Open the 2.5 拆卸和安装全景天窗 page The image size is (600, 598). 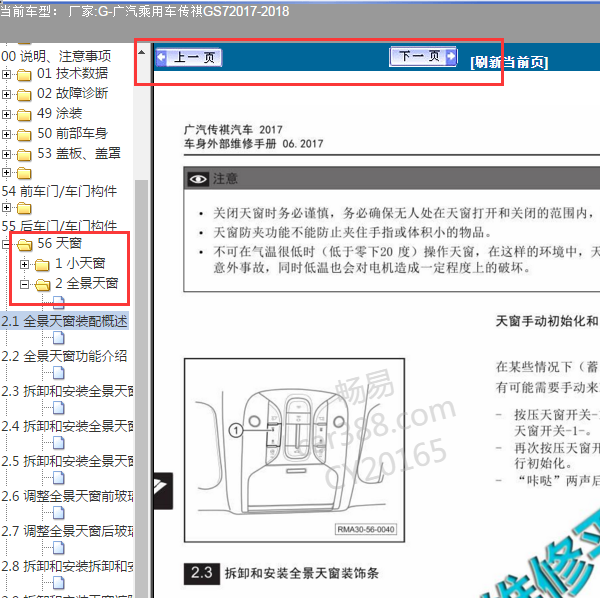pyautogui.click(x=67, y=461)
